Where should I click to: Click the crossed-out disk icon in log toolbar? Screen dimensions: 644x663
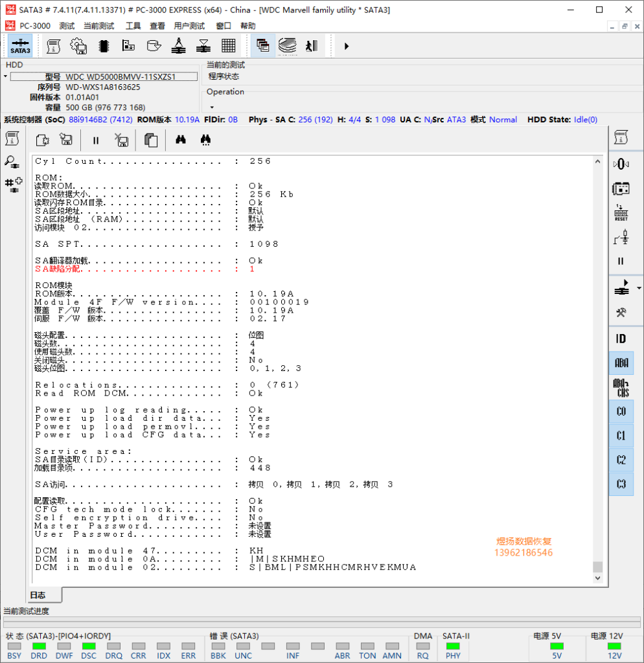[121, 140]
